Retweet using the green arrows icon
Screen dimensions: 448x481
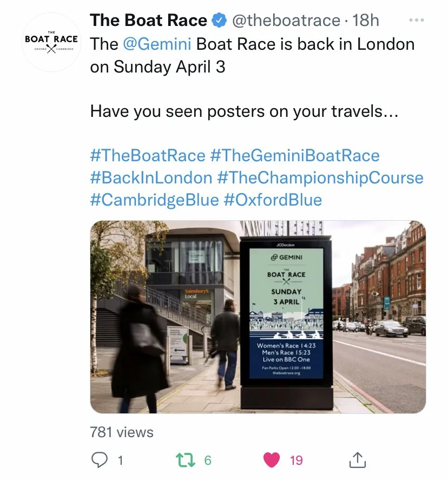(185, 460)
